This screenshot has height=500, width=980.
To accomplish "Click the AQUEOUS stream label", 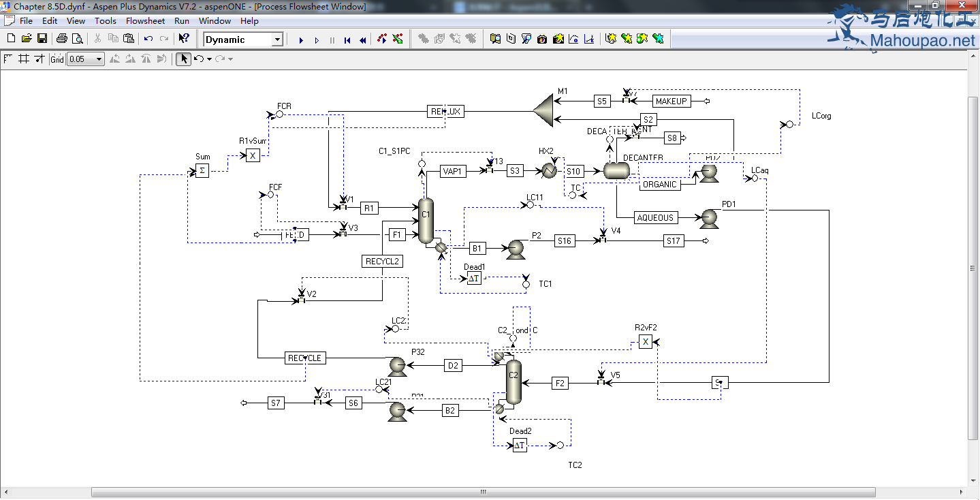I will point(655,218).
